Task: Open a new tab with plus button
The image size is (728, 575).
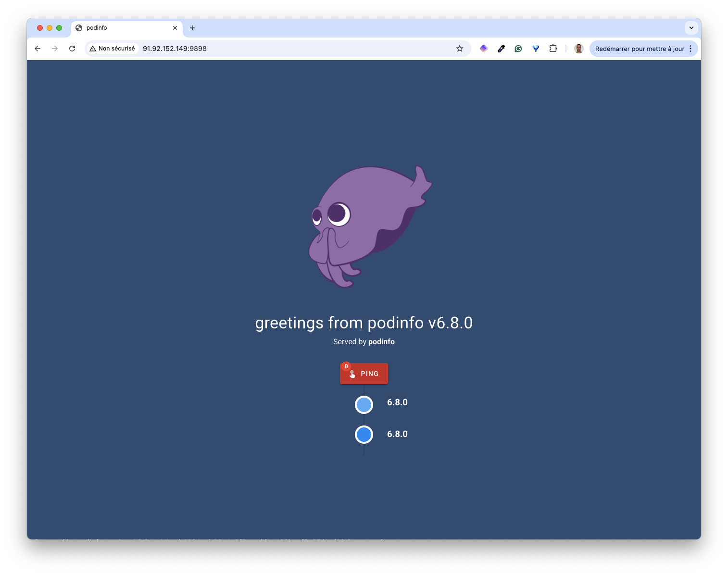Action: pyautogui.click(x=192, y=28)
